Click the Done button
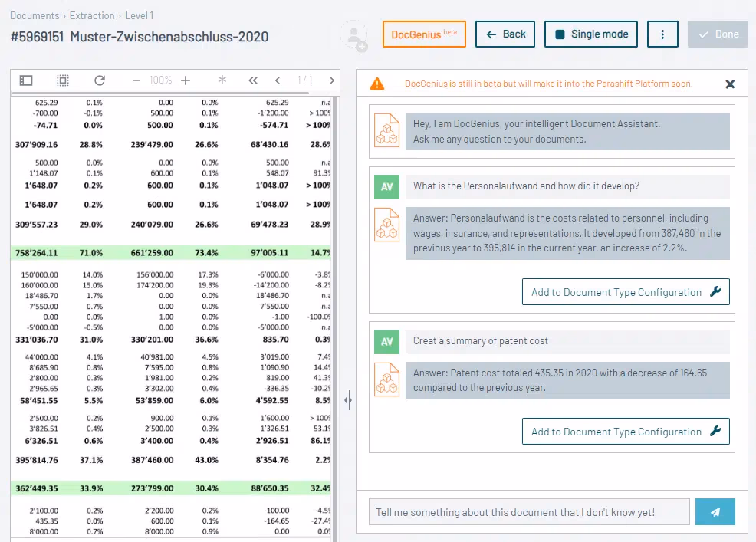 pyautogui.click(x=718, y=34)
